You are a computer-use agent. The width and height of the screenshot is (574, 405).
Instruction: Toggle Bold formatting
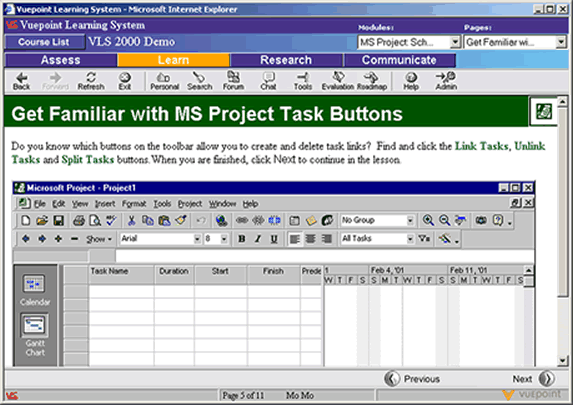point(242,239)
